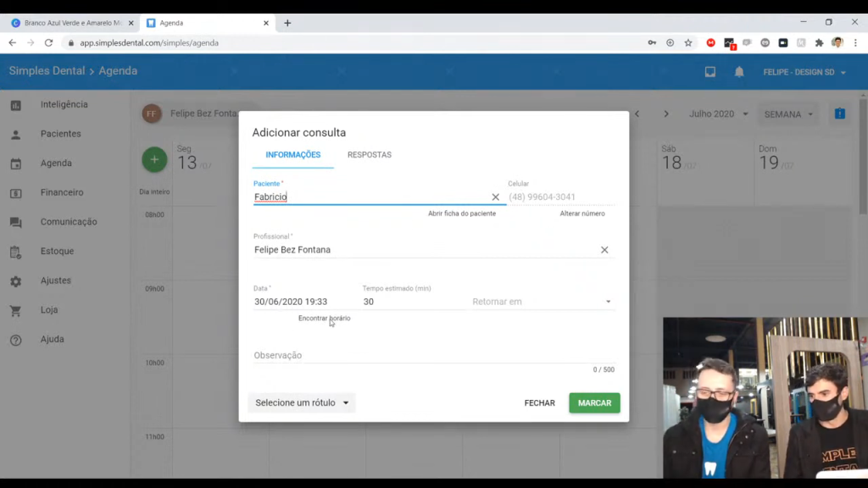Click the Observação text field
Image resolution: width=868 pixels, height=488 pixels.
click(432, 356)
